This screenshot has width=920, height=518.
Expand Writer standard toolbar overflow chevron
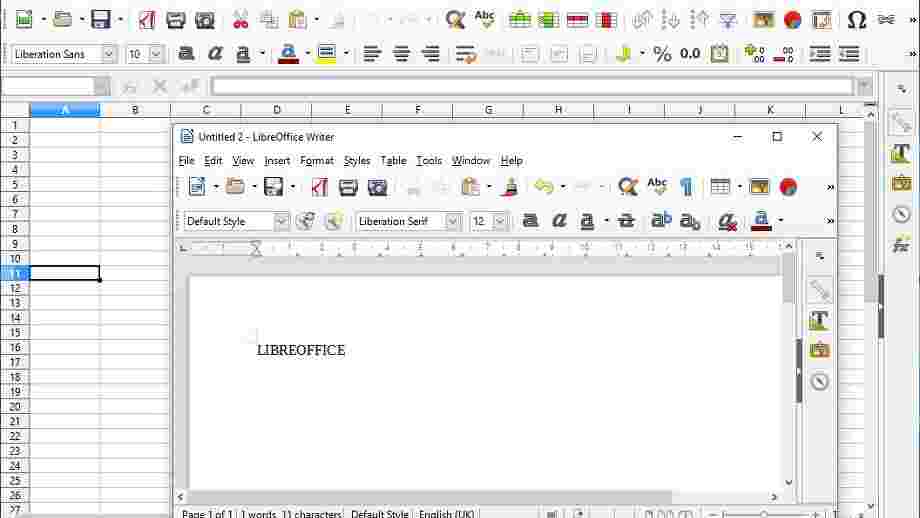point(830,187)
